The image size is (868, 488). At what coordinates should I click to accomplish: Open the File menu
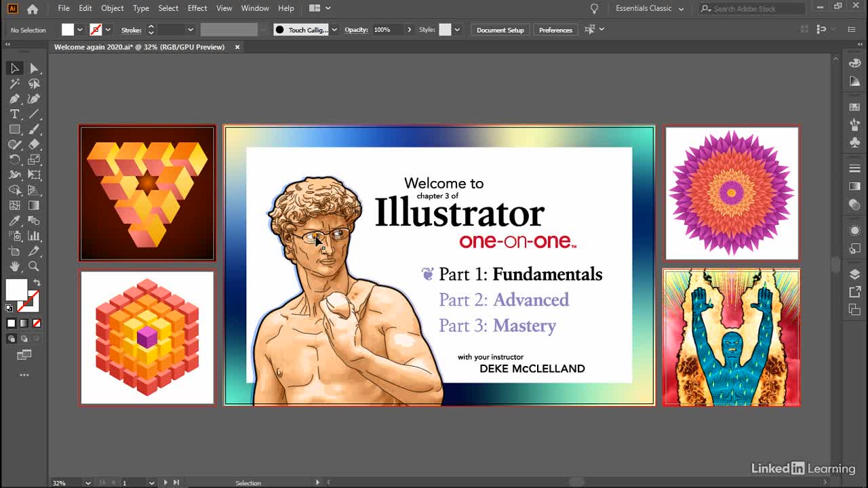(x=64, y=8)
